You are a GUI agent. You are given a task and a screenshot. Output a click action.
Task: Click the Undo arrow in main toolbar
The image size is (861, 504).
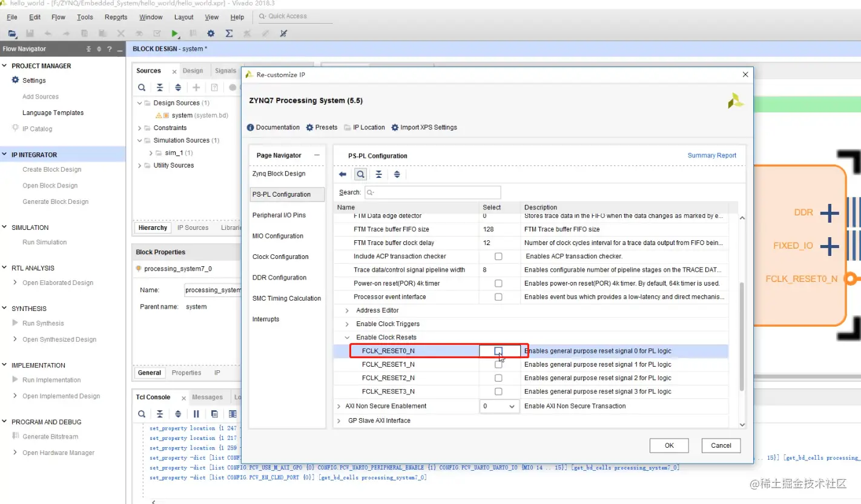point(48,34)
